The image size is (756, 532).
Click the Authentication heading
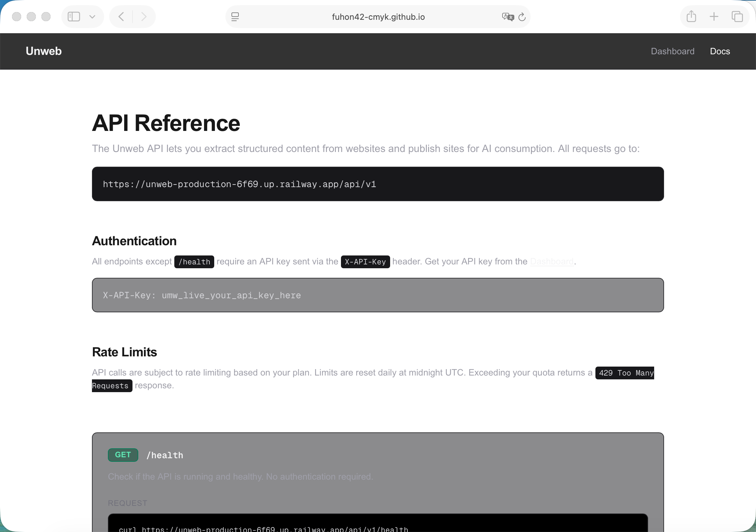tap(134, 241)
